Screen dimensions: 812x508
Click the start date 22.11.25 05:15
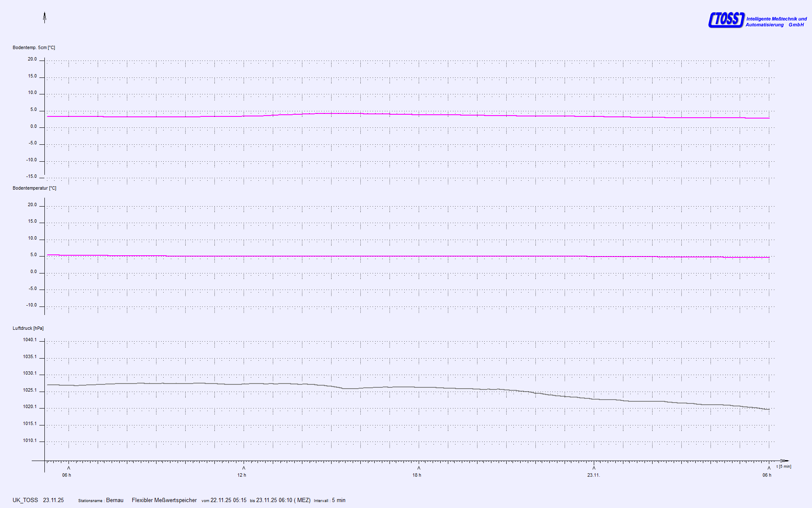tap(228, 500)
